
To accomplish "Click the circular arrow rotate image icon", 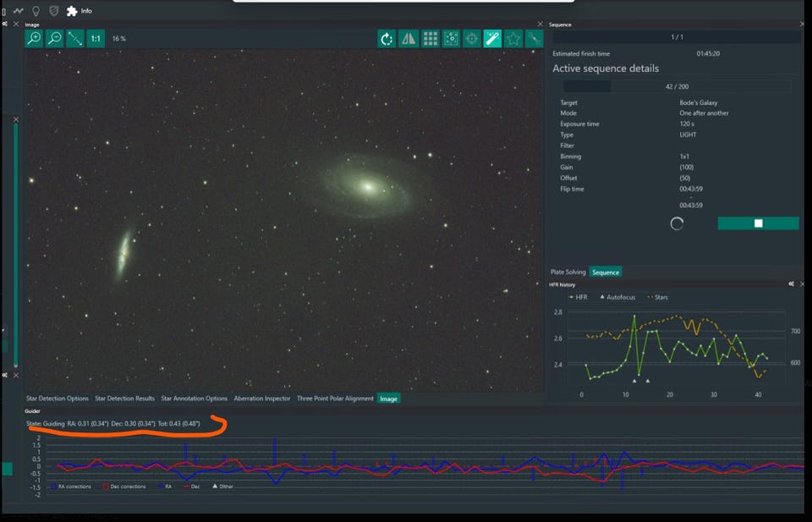I will (x=387, y=38).
